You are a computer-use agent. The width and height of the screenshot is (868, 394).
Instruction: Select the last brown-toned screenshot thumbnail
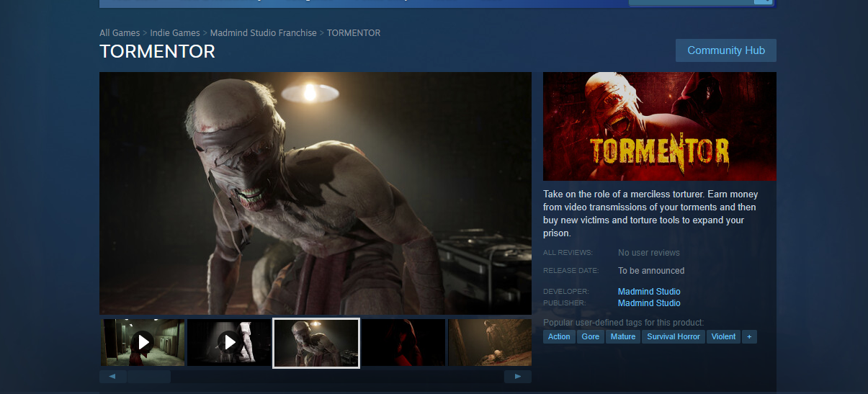click(490, 342)
